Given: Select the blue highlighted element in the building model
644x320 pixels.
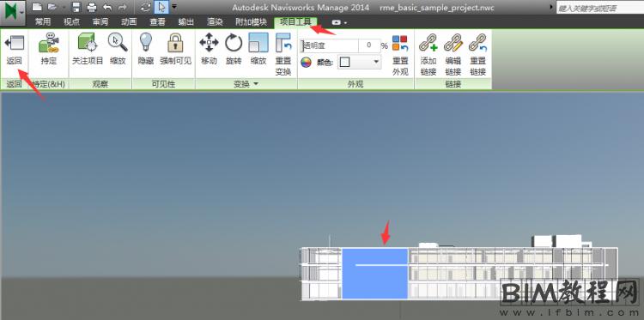Looking at the screenshot, I should click(375, 274).
